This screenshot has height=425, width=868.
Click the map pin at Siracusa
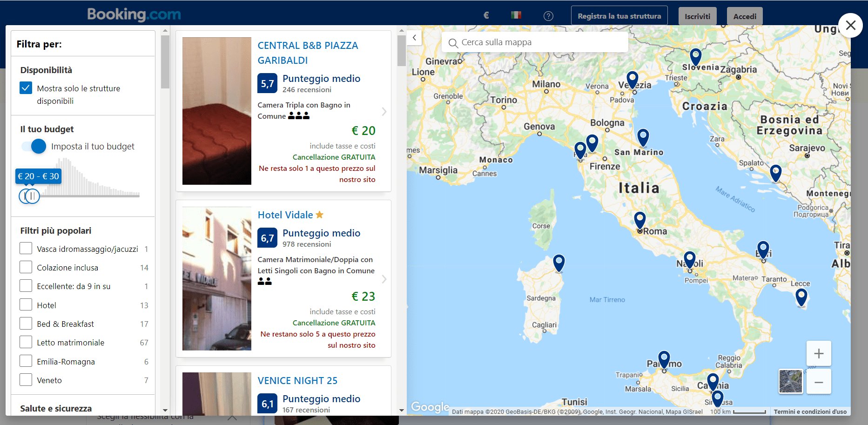(717, 399)
